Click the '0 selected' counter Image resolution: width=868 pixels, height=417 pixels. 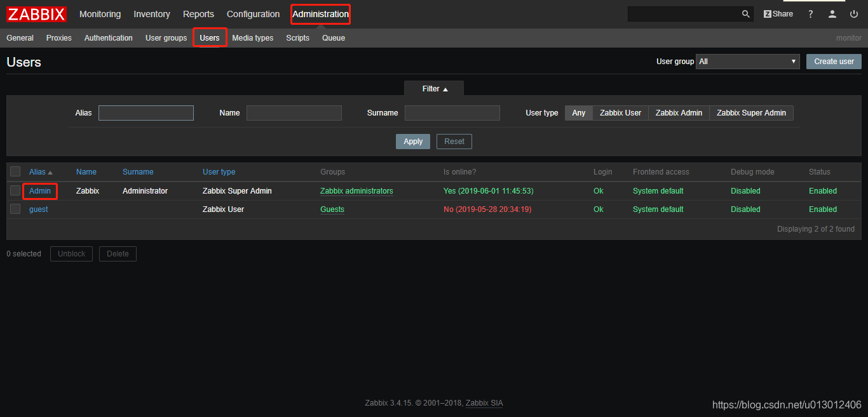click(24, 254)
